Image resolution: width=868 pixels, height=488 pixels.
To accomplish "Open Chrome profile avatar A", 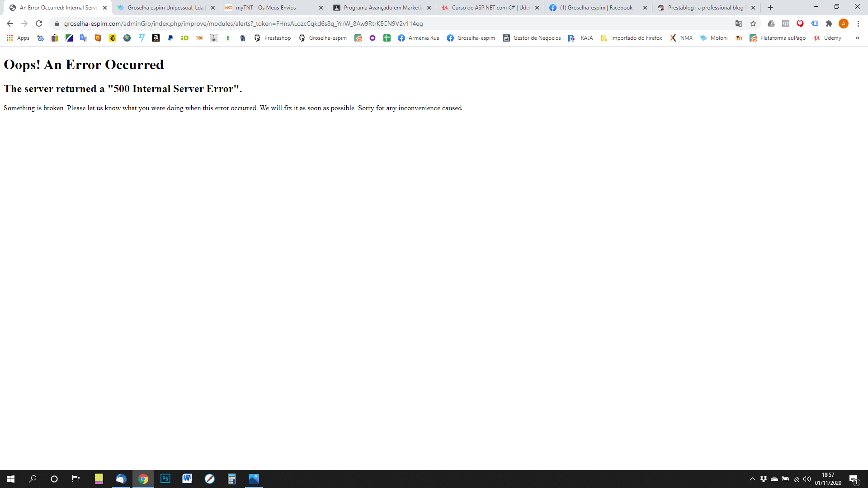I will tap(844, 23).
